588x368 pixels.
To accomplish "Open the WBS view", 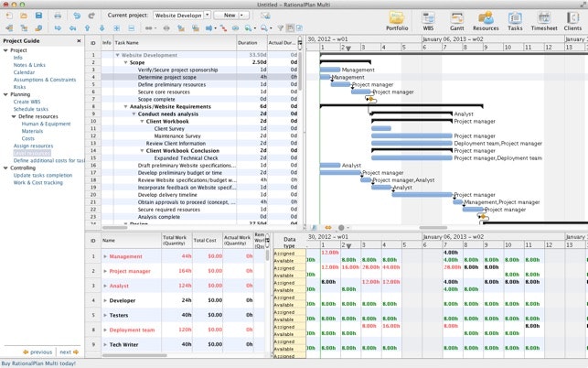I will 428,21.
